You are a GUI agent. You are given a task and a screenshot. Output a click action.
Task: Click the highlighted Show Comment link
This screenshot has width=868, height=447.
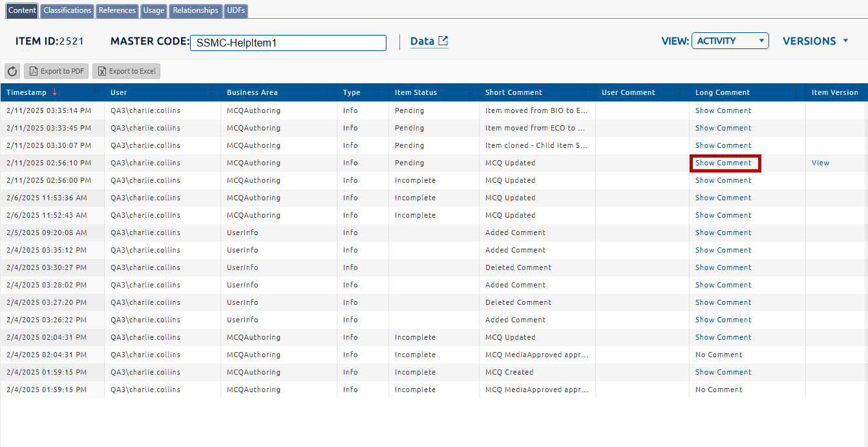(723, 163)
